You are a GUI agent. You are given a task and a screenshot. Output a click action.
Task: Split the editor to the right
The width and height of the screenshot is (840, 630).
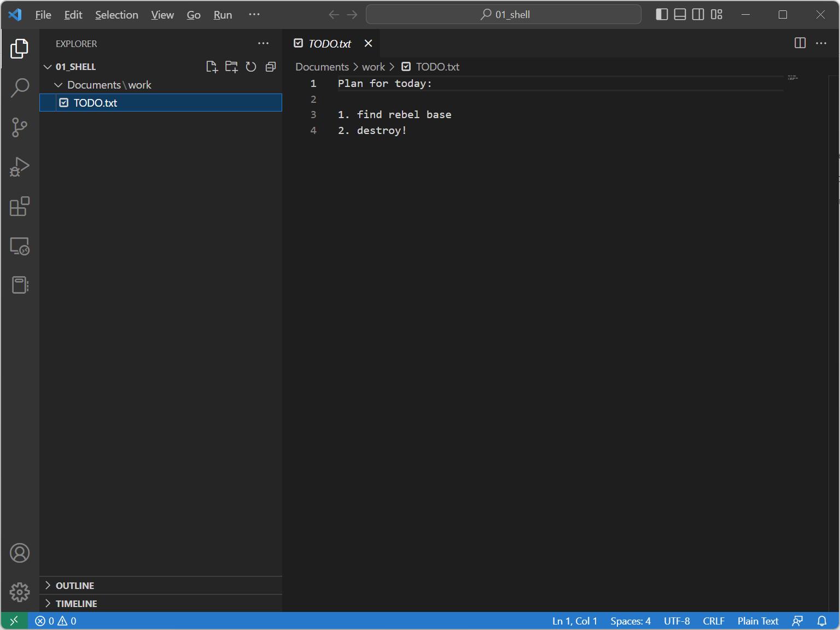tap(800, 43)
